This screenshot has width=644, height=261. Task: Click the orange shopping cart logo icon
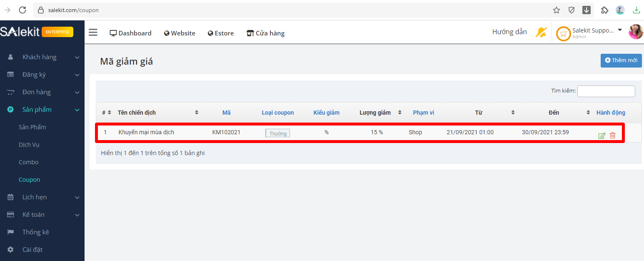[564, 34]
